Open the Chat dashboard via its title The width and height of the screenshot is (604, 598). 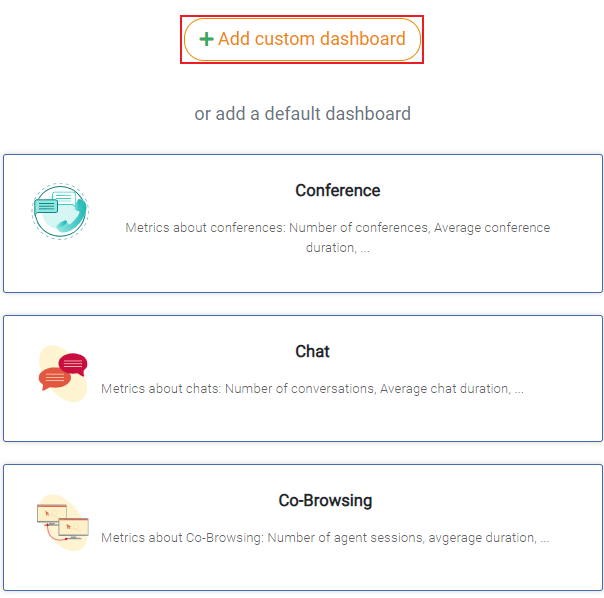(x=312, y=351)
